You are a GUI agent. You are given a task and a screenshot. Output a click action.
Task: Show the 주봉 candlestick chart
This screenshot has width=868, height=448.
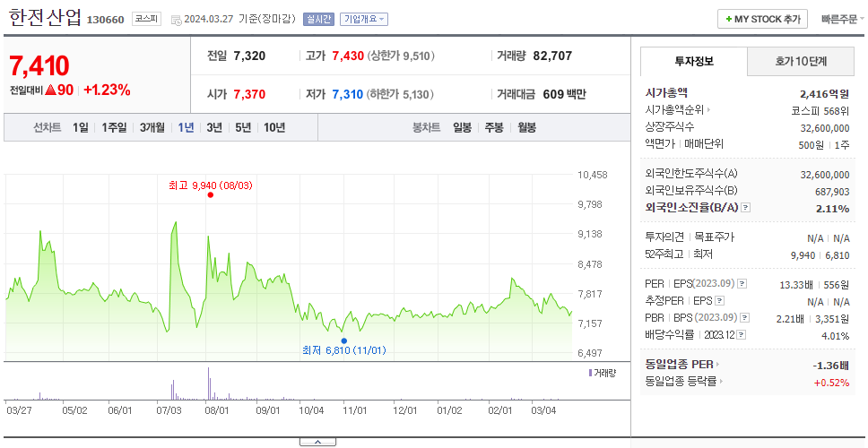pyautogui.click(x=494, y=128)
